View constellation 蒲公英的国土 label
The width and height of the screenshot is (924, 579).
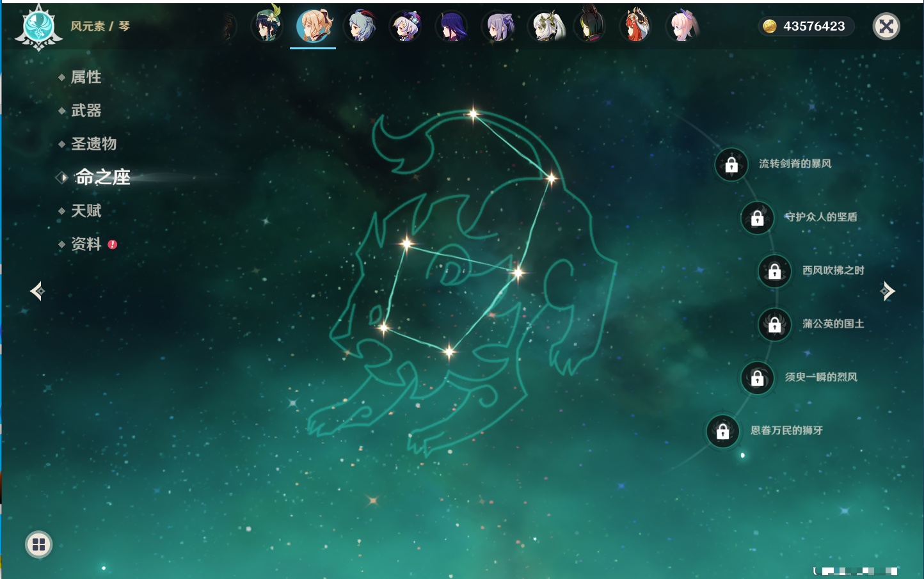pyautogui.click(x=833, y=324)
